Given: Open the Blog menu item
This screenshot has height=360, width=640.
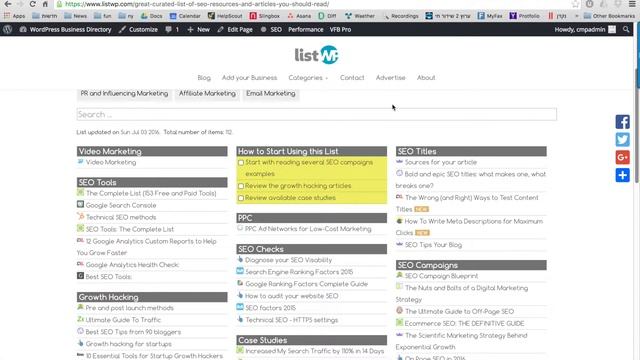Looking at the screenshot, I should point(204,78).
